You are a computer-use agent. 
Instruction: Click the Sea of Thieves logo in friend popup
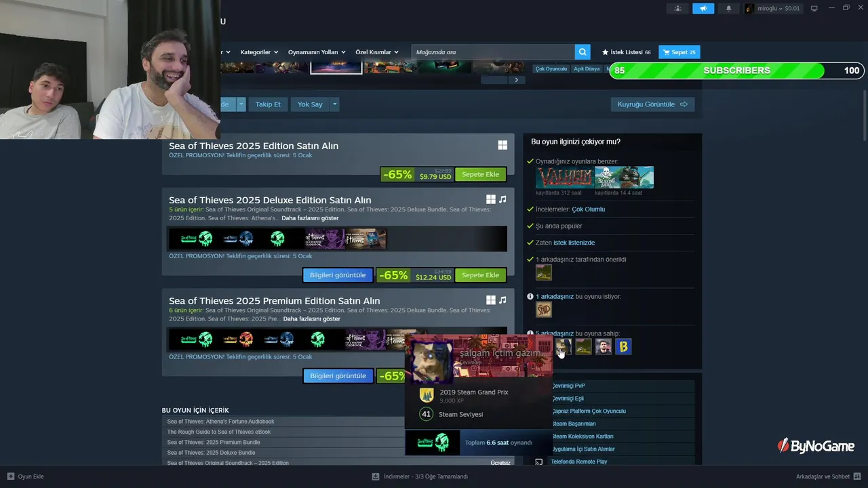coord(433,443)
